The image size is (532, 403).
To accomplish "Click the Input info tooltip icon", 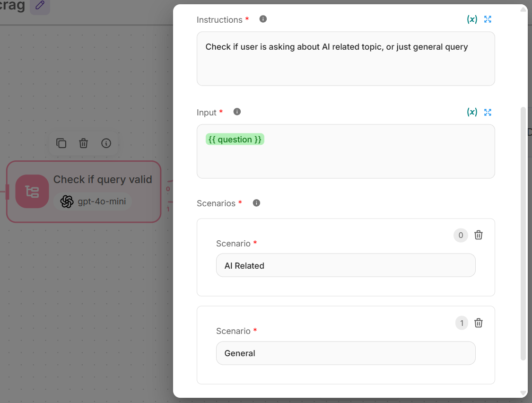I will (237, 112).
